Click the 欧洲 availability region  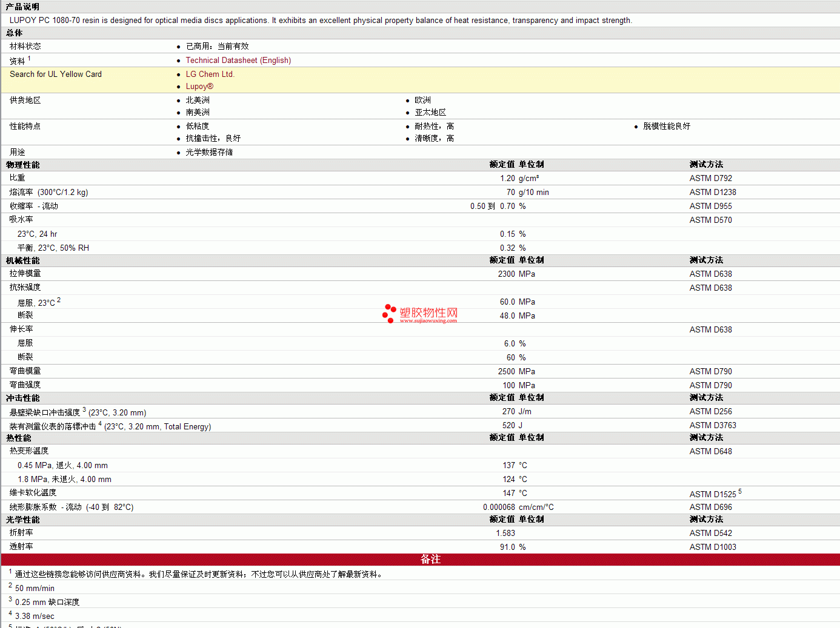422,101
